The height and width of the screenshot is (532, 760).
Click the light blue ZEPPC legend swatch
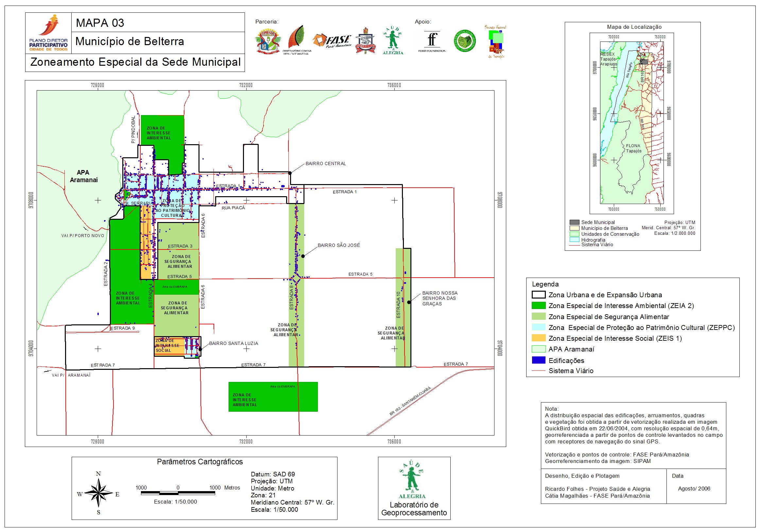pyautogui.click(x=538, y=327)
